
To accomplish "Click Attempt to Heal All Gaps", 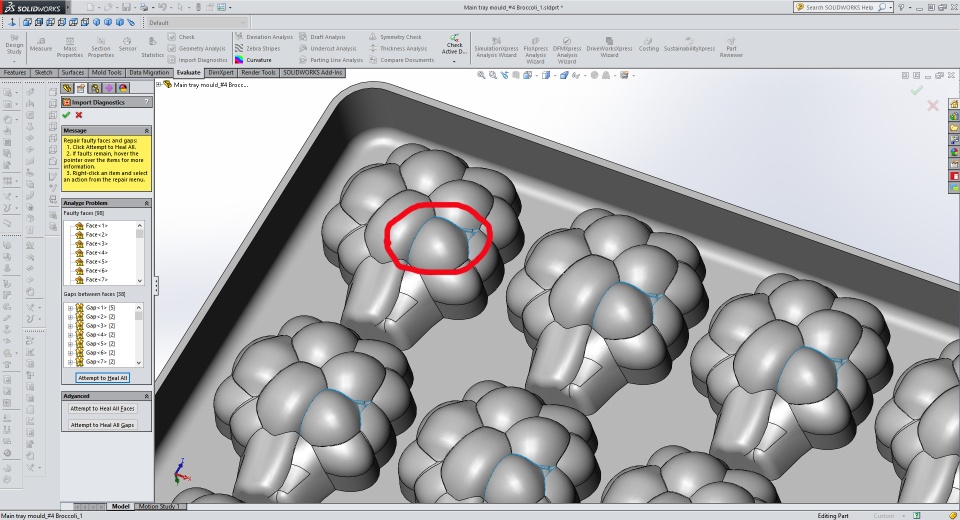I will point(102,424).
